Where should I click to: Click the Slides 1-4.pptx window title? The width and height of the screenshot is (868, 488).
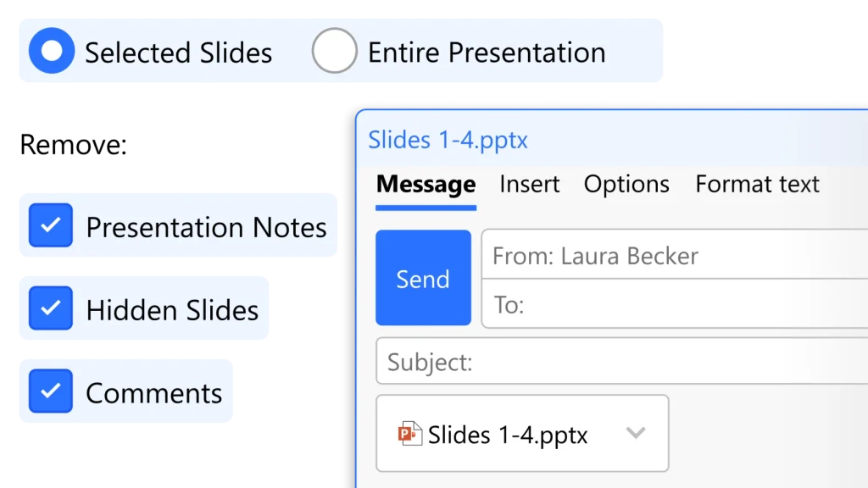pos(448,140)
